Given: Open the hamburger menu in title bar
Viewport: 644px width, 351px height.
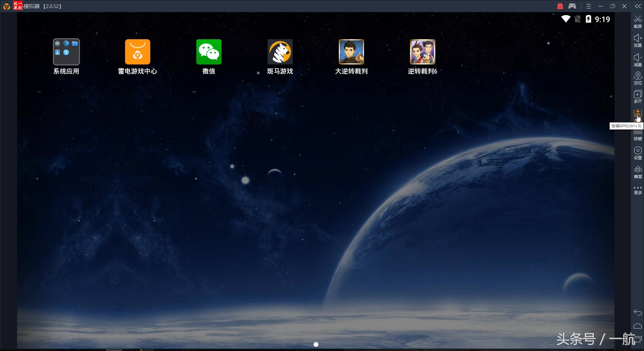Looking at the screenshot, I should (x=588, y=6).
